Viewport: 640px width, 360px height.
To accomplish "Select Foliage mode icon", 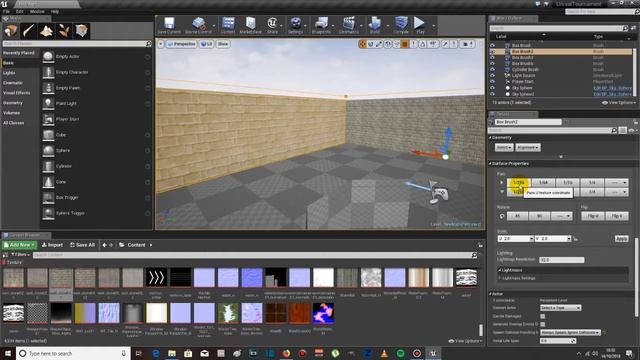I will coord(64,31).
